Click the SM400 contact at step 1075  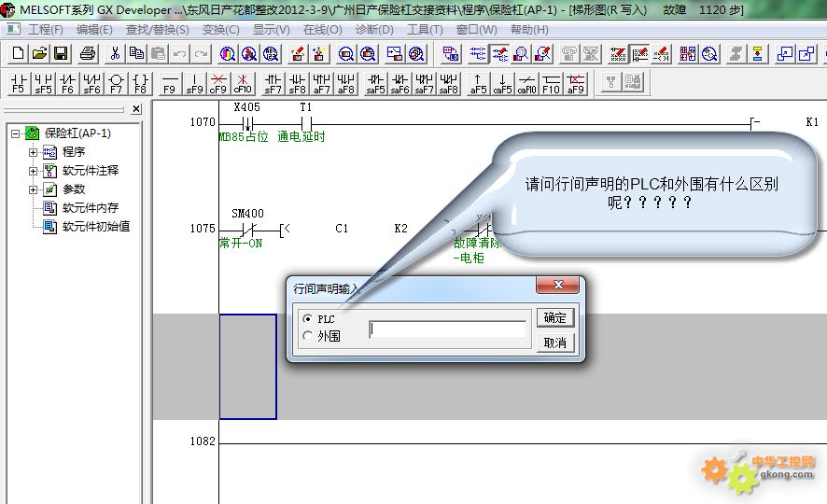pyautogui.click(x=248, y=230)
